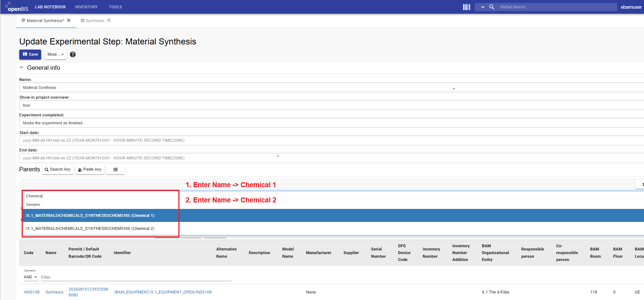Screen dimensions: 644x300
Task: Open the barcode scanner icon in header
Action: [466, 7]
